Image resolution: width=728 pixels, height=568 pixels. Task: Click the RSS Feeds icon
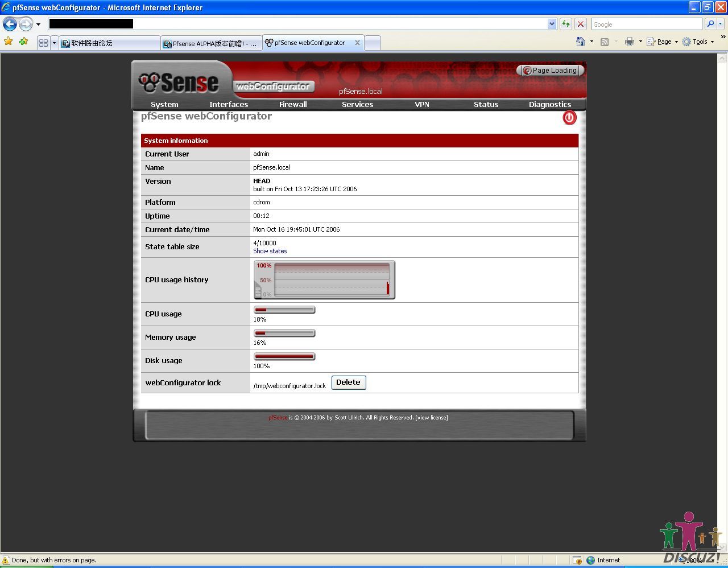[x=605, y=42]
